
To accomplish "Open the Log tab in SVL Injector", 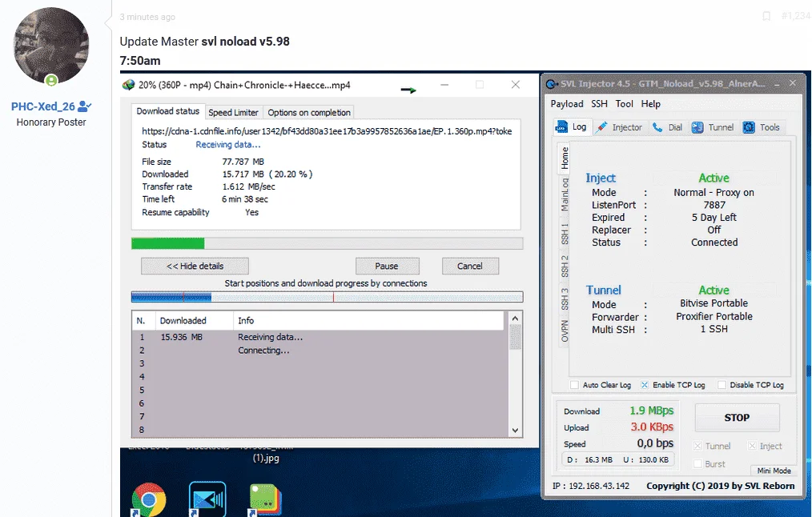I will pyautogui.click(x=571, y=126).
